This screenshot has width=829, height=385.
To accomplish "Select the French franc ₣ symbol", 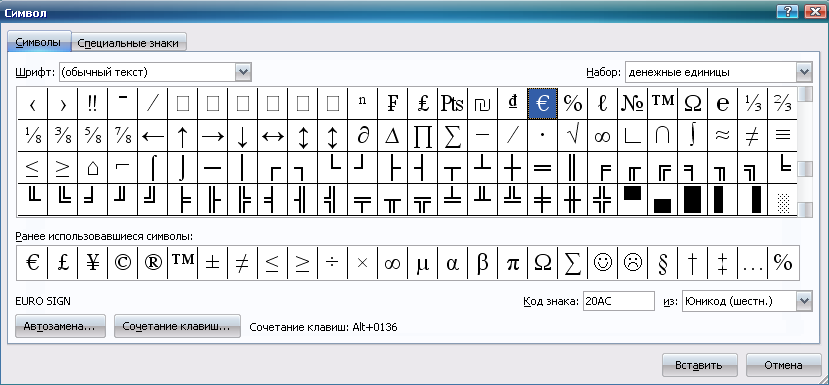I will click(x=392, y=104).
